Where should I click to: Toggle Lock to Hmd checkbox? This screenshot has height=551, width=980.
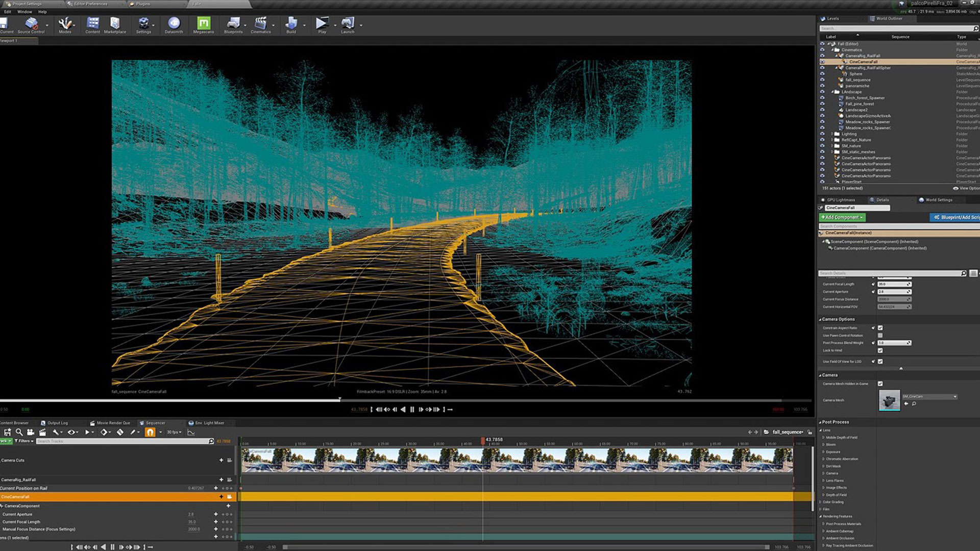(x=880, y=350)
